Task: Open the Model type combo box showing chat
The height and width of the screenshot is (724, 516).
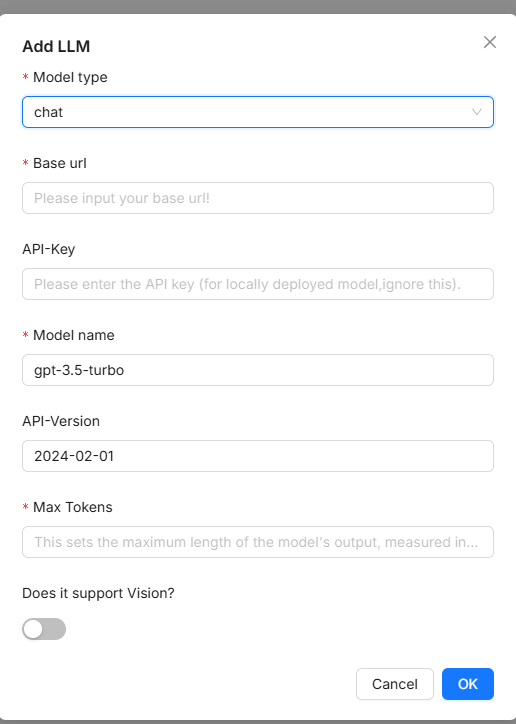Action: [258, 112]
